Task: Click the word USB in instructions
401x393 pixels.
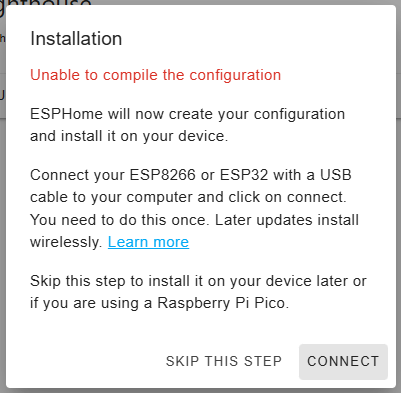Action: pyautogui.click(x=336, y=175)
